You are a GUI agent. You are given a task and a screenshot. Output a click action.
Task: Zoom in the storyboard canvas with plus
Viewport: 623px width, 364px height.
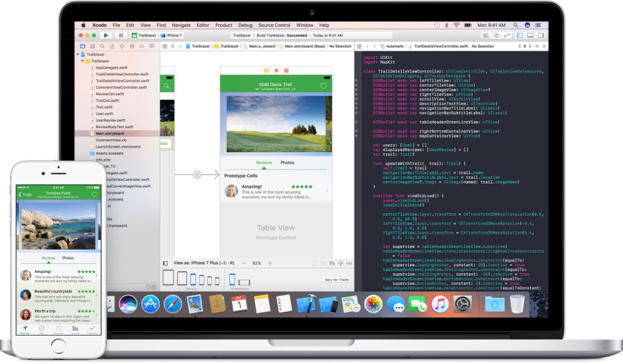270,263
